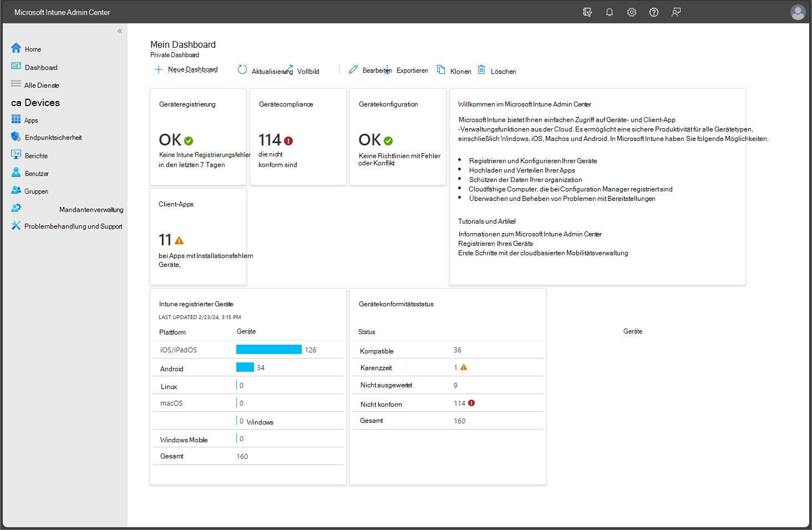Image resolution: width=812 pixels, height=530 pixels.
Task: Click the user account avatar
Action: click(x=798, y=12)
